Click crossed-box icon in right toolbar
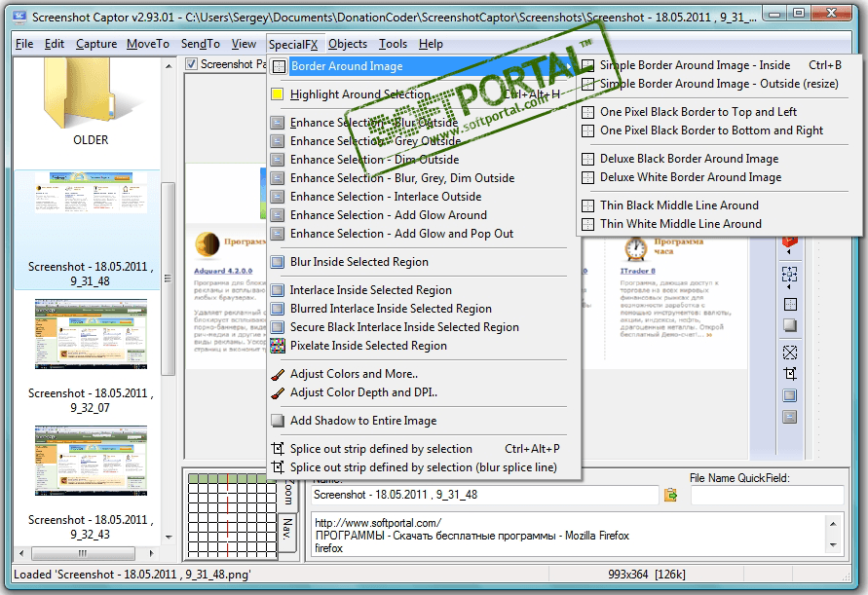 point(790,352)
